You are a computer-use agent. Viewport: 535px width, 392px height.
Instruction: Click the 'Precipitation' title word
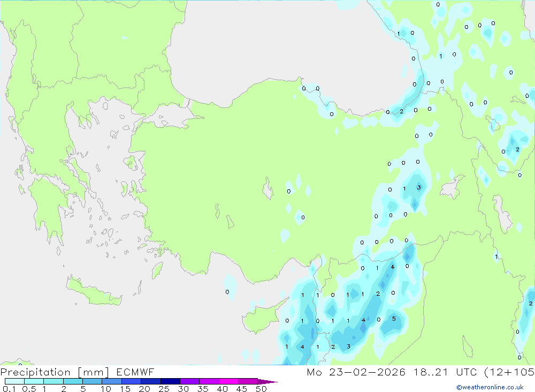pyautogui.click(x=35, y=372)
